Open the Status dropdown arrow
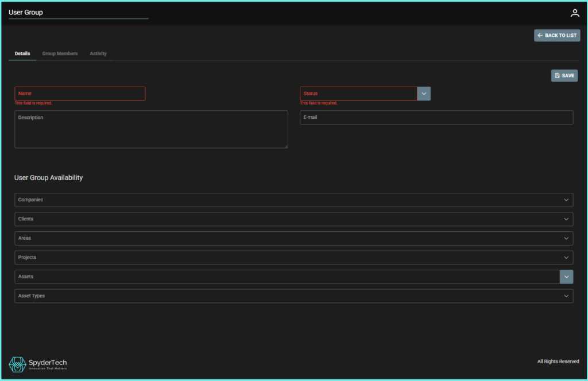The image size is (588, 381). tap(424, 94)
